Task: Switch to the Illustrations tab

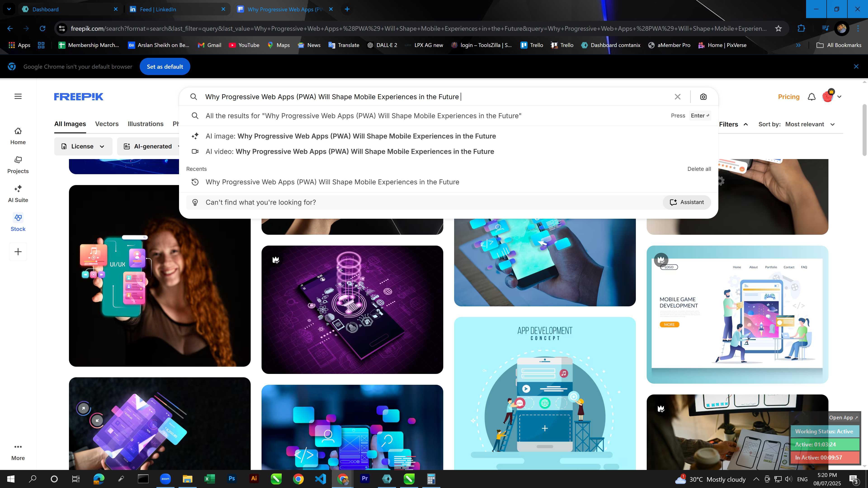Action: [146, 124]
